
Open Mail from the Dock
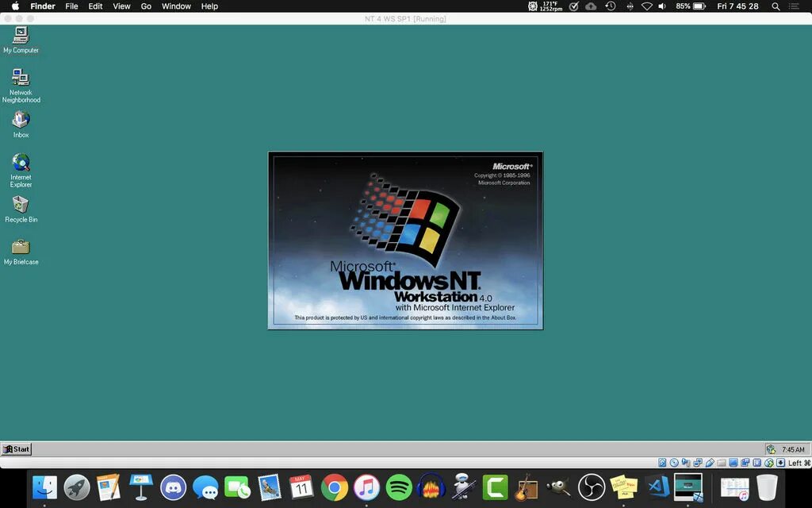tap(270, 487)
